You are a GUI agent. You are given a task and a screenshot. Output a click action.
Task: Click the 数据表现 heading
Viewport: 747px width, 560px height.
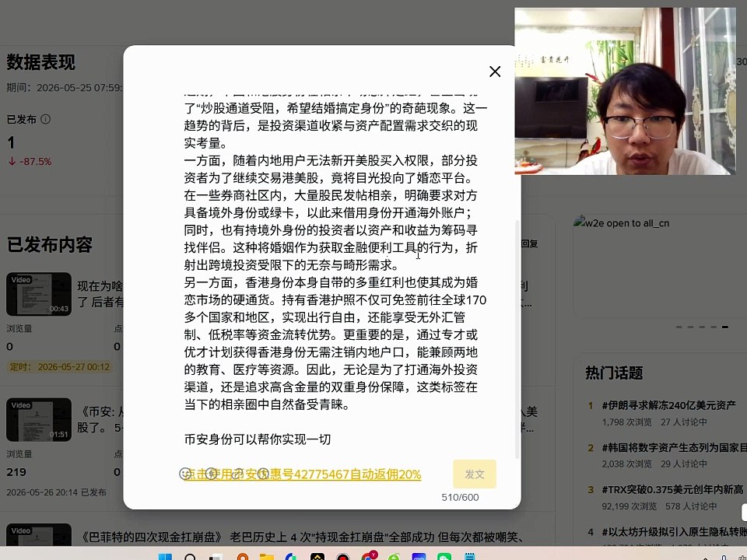click(x=41, y=62)
